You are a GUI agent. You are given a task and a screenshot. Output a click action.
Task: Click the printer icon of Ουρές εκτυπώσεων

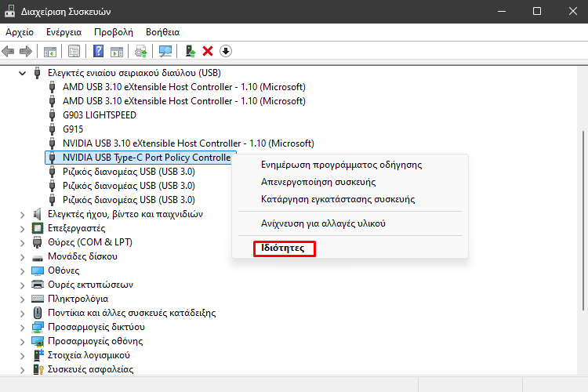click(x=38, y=285)
